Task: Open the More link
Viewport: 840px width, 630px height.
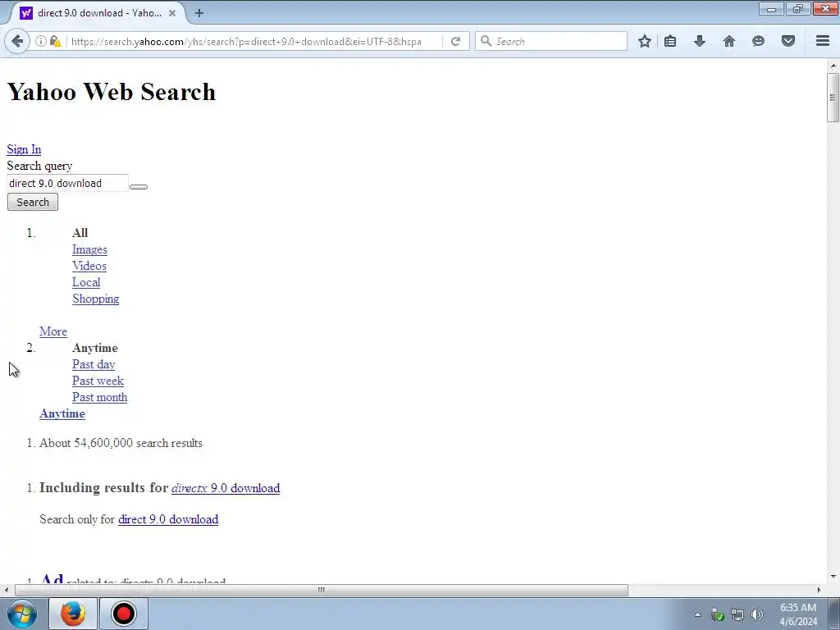Action: point(53,331)
